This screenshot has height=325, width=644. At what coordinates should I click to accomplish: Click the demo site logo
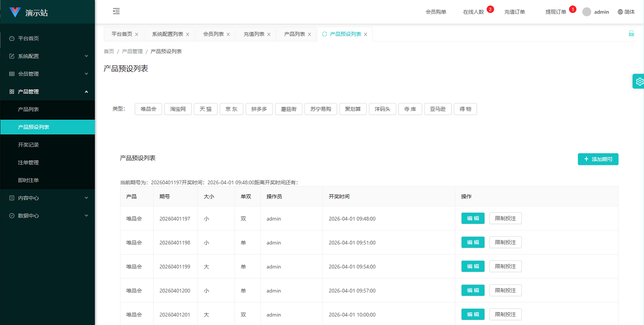[x=15, y=12]
